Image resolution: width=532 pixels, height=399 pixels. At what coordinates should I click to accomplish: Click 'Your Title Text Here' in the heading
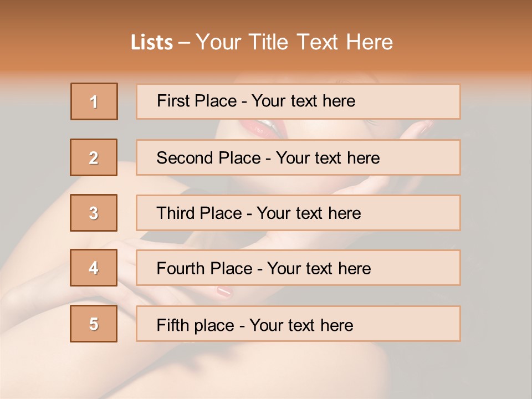click(294, 43)
